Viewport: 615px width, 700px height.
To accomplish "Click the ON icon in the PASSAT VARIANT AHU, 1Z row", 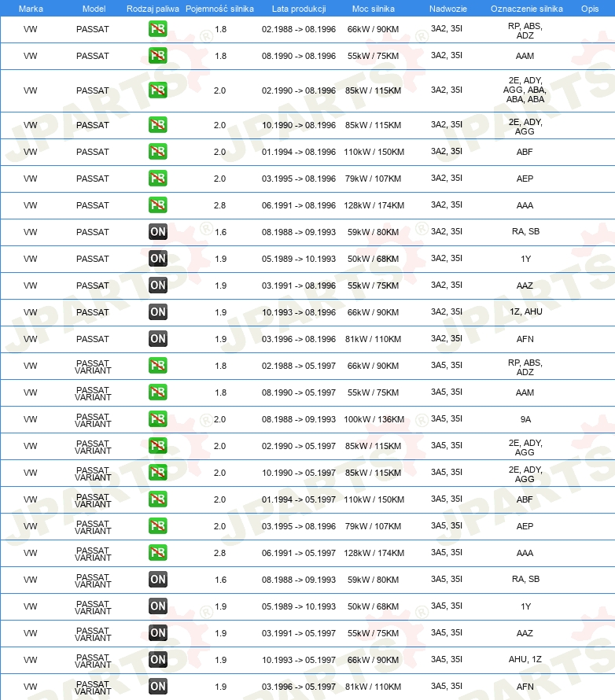I will click(158, 660).
